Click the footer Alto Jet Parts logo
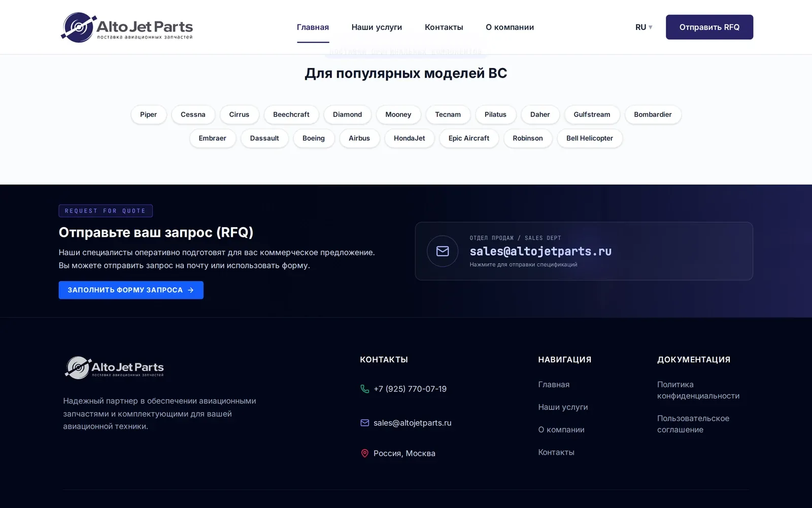Viewport: 812px width, 508px height. pyautogui.click(x=114, y=368)
